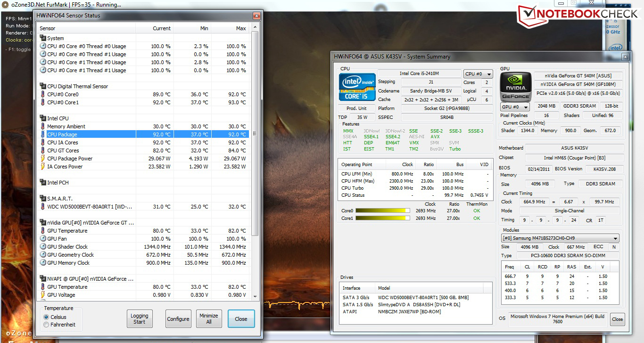
Task: Select the CPU Digital Thermal Sensor group icon
Action: [x=43, y=86]
